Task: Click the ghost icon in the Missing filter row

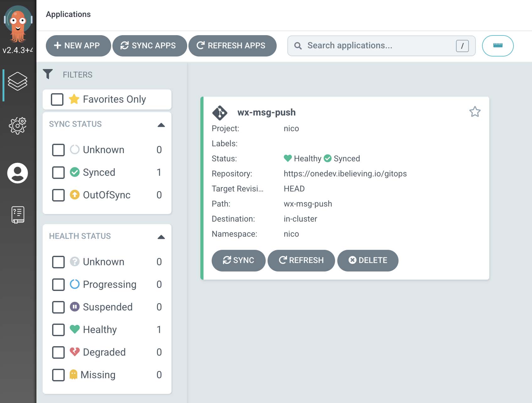Action: pyautogui.click(x=73, y=374)
